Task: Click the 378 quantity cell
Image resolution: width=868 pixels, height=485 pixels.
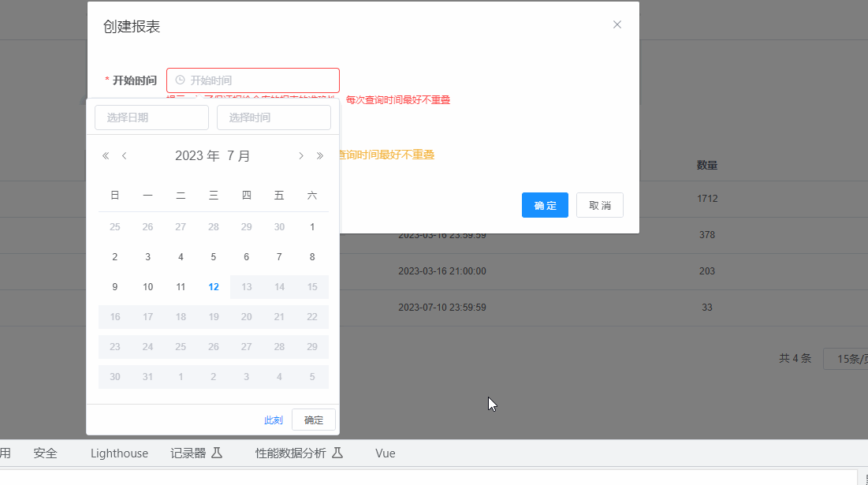Action: point(707,235)
